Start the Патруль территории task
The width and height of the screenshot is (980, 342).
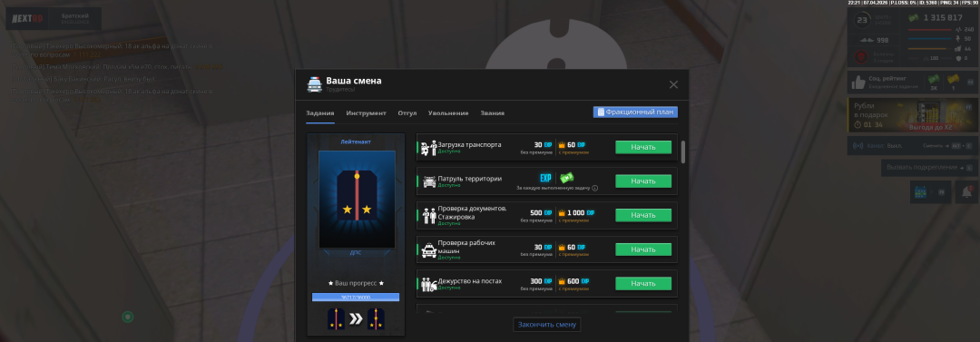click(643, 181)
